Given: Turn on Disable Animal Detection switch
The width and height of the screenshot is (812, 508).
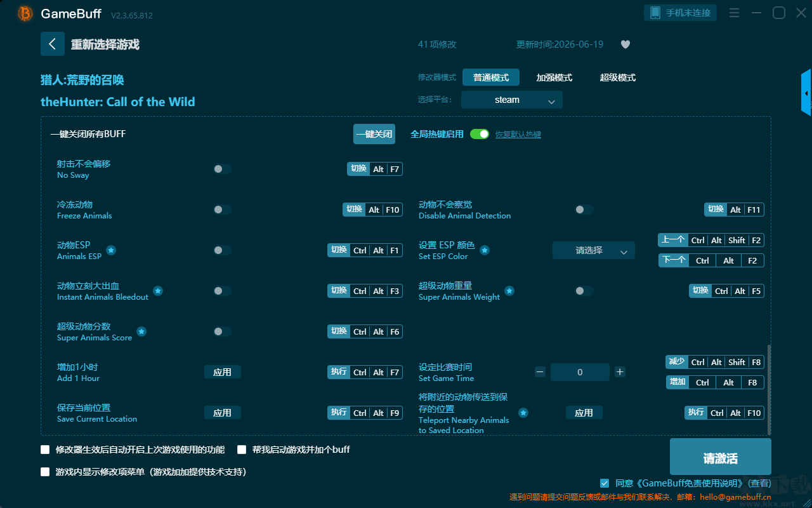Looking at the screenshot, I should pyautogui.click(x=584, y=210).
